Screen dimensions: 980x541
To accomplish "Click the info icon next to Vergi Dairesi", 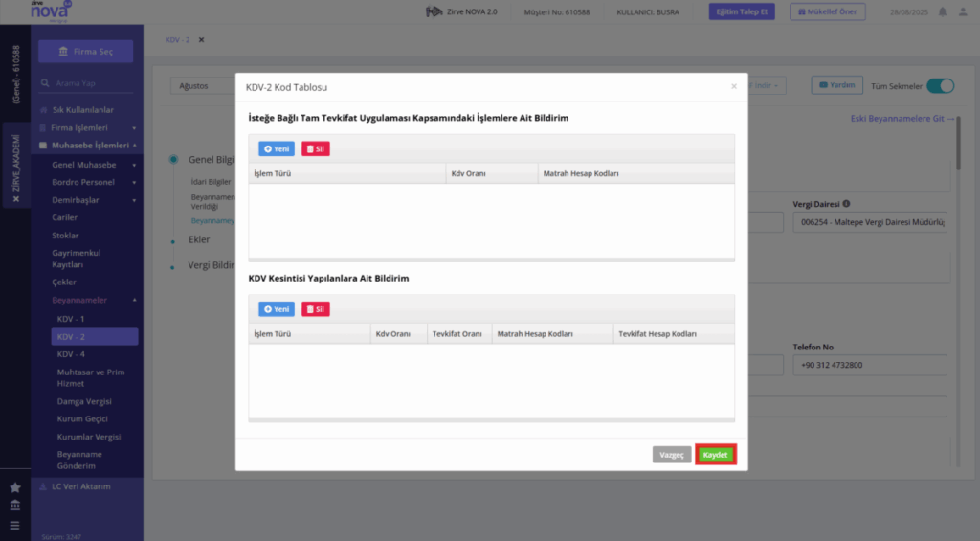I will click(x=846, y=203).
